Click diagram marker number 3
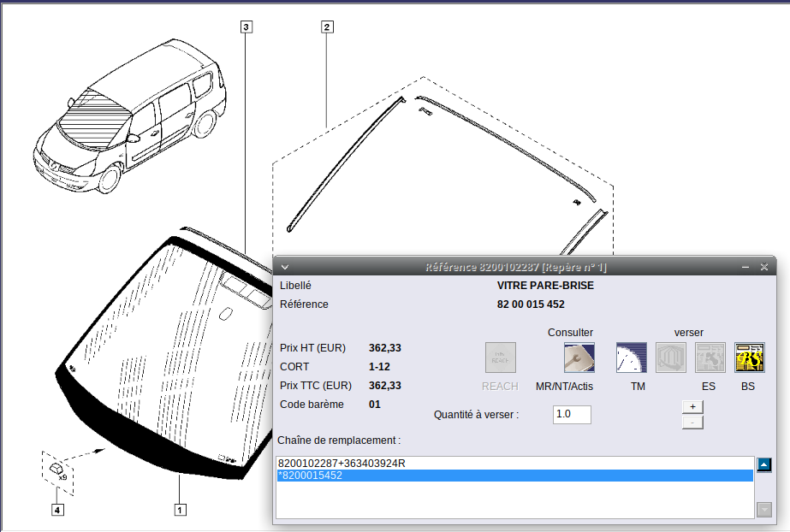Screen dimensions: 790x532 click(x=247, y=27)
